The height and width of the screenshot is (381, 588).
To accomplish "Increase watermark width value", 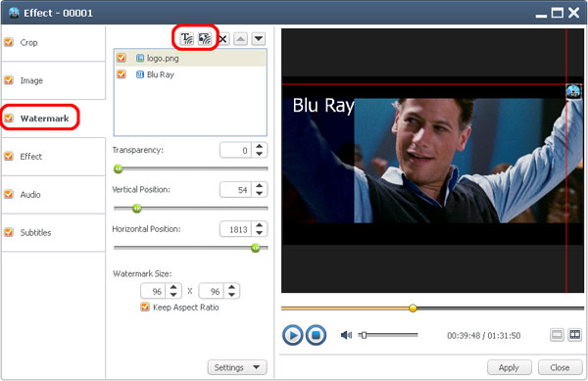I will click(173, 287).
